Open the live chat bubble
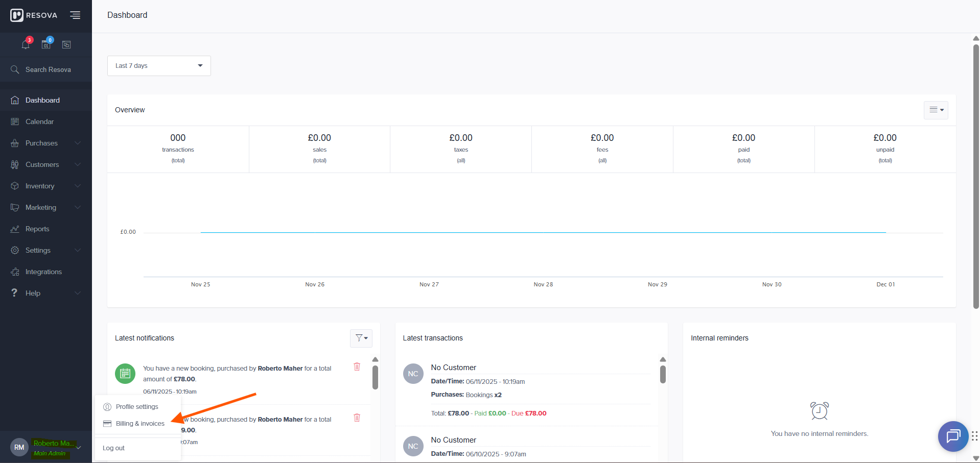 (953, 436)
